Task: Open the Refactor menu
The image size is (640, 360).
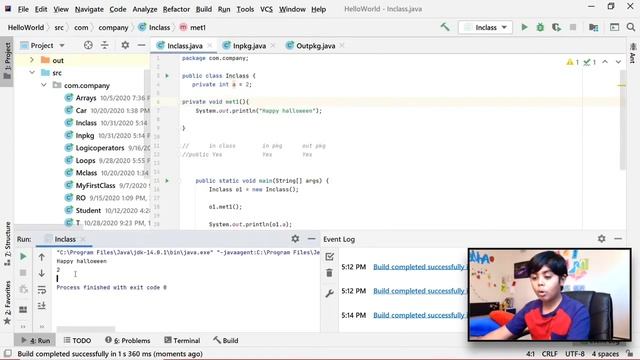Action: 176,9
